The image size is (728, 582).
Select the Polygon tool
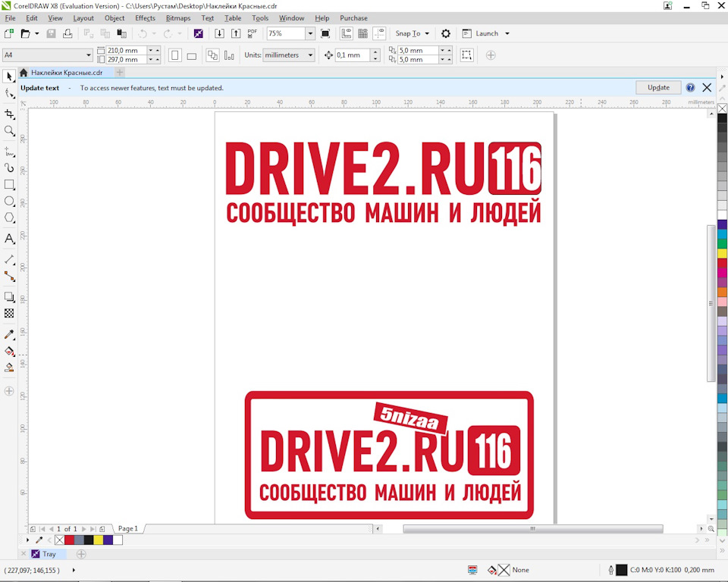9,217
